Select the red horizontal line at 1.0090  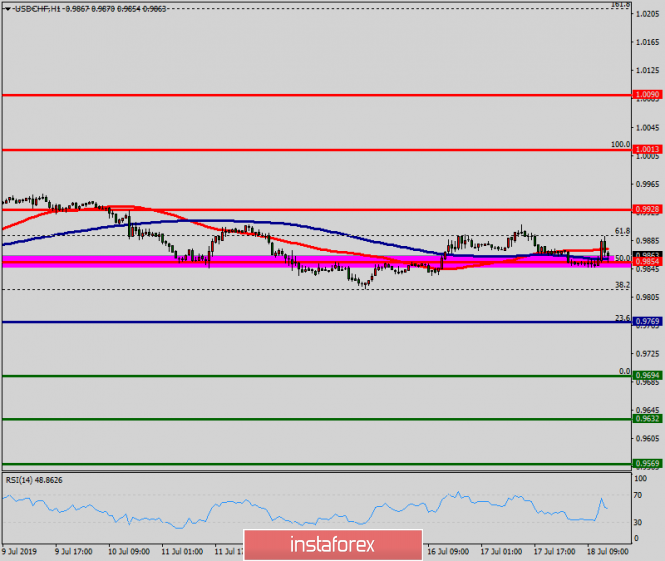click(x=317, y=95)
